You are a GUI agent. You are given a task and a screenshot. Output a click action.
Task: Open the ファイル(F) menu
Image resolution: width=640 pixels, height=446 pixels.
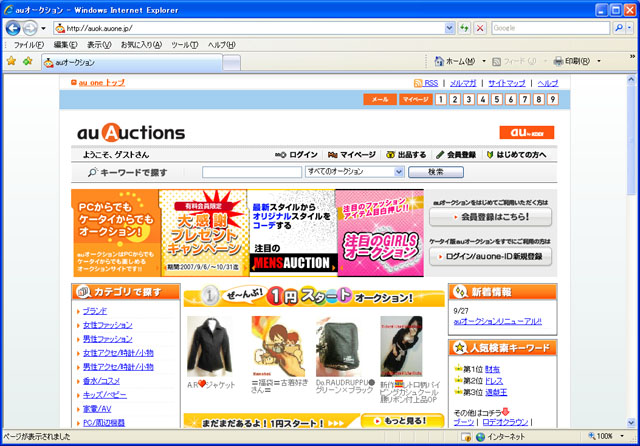tap(29, 44)
